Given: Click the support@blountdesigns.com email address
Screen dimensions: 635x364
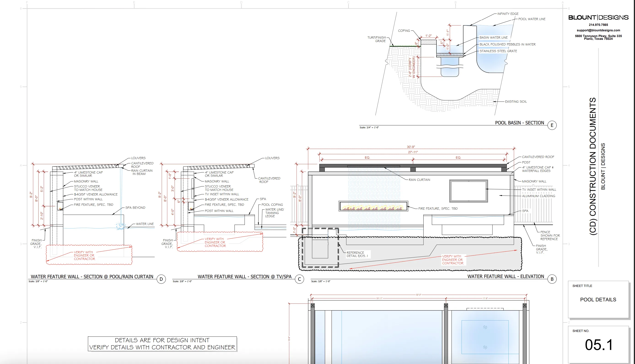Looking at the screenshot, I should (x=598, y=30).
